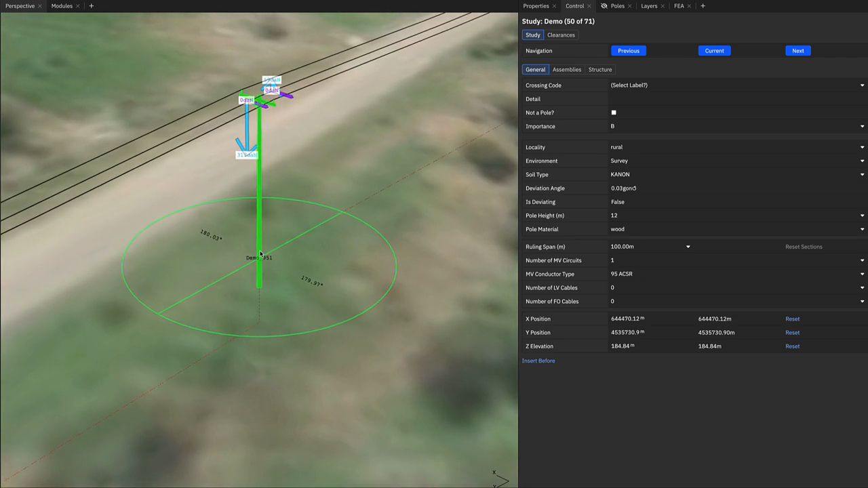The height and width of the screenshot is (488, 868).
Task: Switch to the Assemblies tab
Action: pos(566,70)
